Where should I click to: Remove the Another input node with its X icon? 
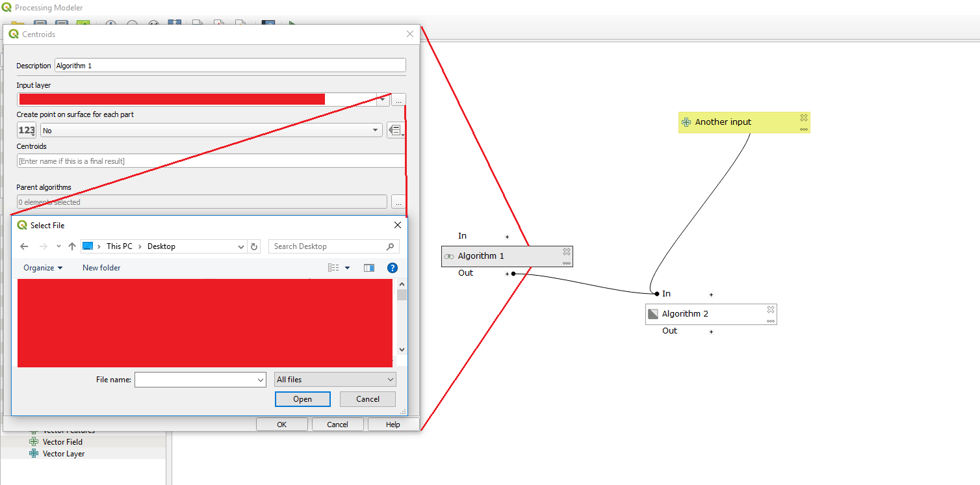coord(803,118)
